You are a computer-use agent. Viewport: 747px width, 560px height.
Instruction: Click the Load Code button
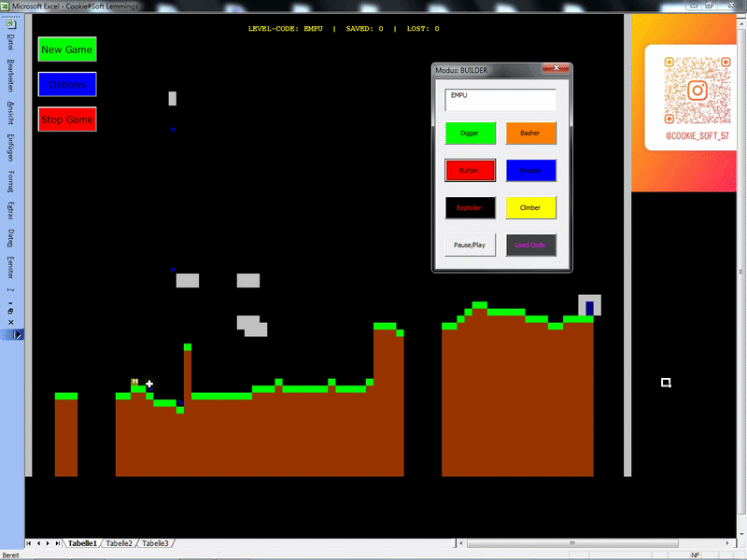[x=530, y=245]
